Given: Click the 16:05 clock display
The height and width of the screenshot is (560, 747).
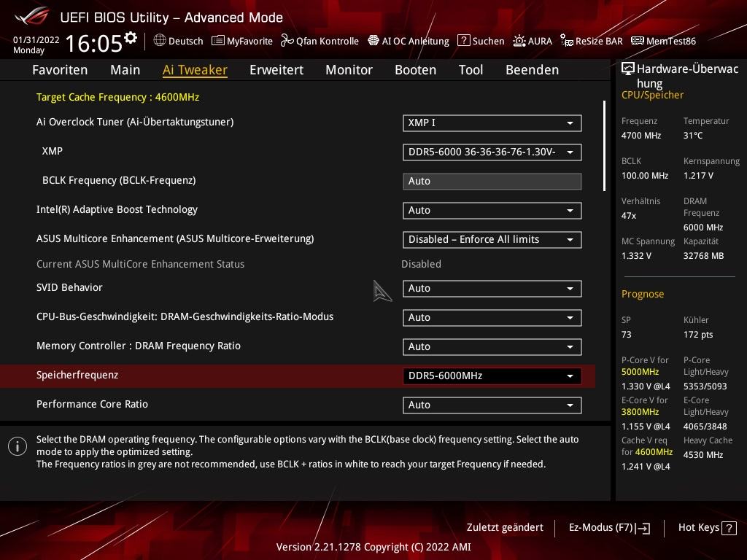Looking at the screenshot, I should pyautogui.click(x=94, y=43).
